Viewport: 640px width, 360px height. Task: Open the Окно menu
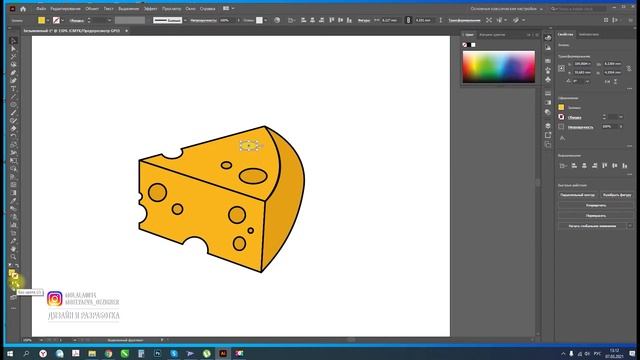(190, 9)
